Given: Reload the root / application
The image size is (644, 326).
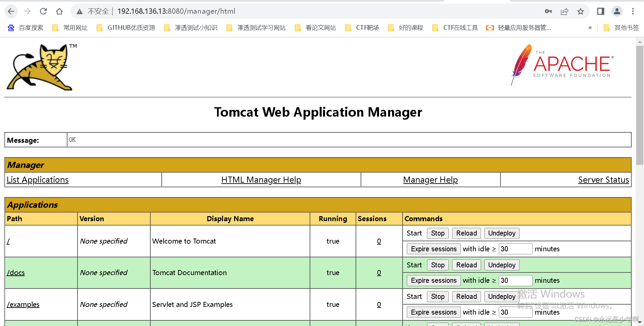Looking at the screenshot, I should 467,233.
